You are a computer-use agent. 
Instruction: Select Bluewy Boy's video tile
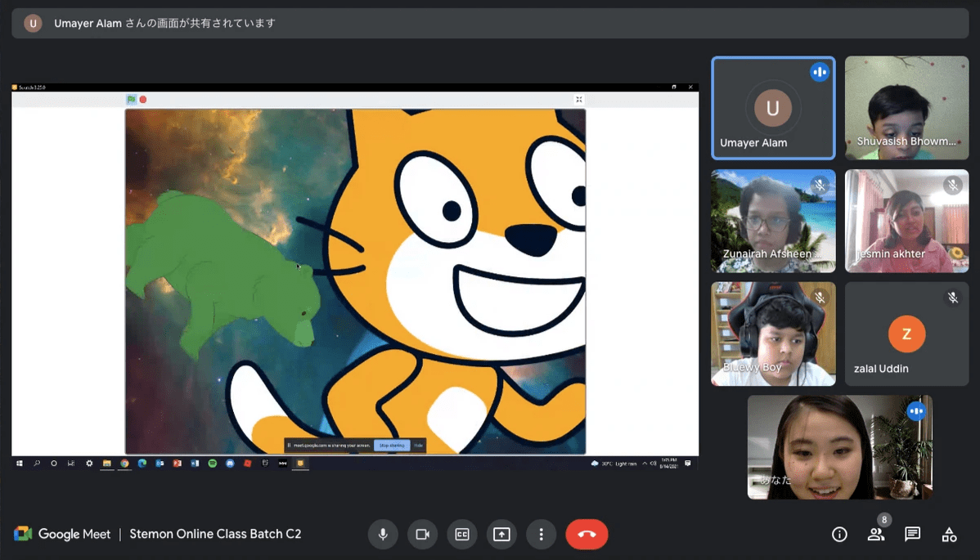click(x=773, y=334)
